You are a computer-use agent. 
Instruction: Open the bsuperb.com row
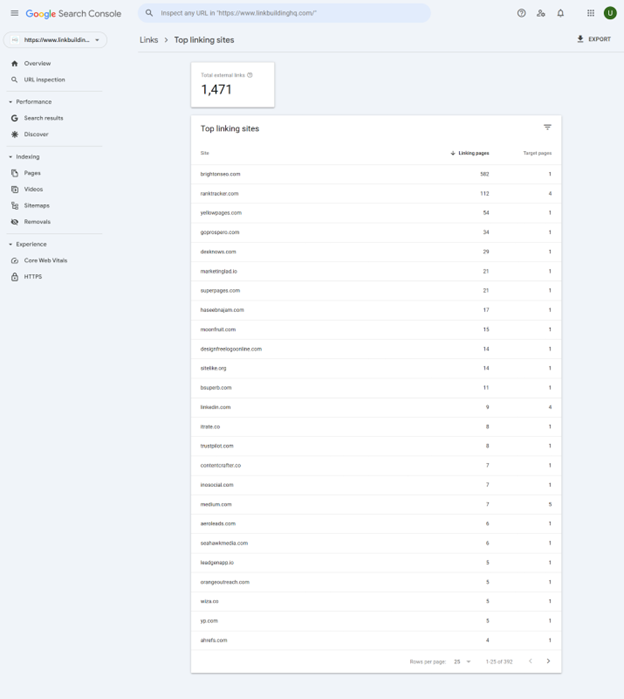(376, 388)
